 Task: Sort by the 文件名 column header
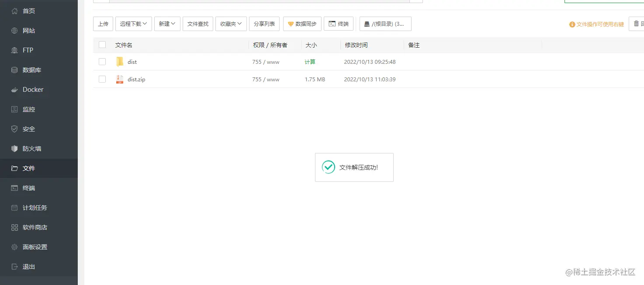(x=124, y=45)
